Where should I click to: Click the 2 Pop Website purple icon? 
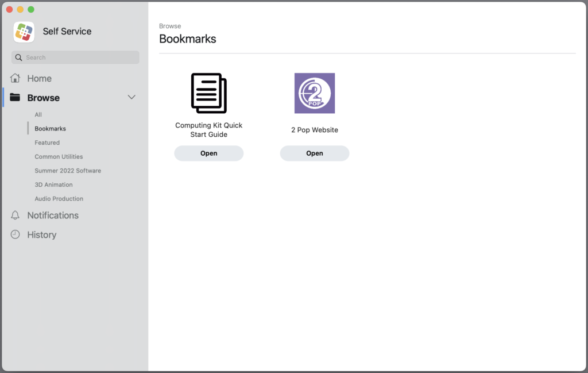[315, 93]
